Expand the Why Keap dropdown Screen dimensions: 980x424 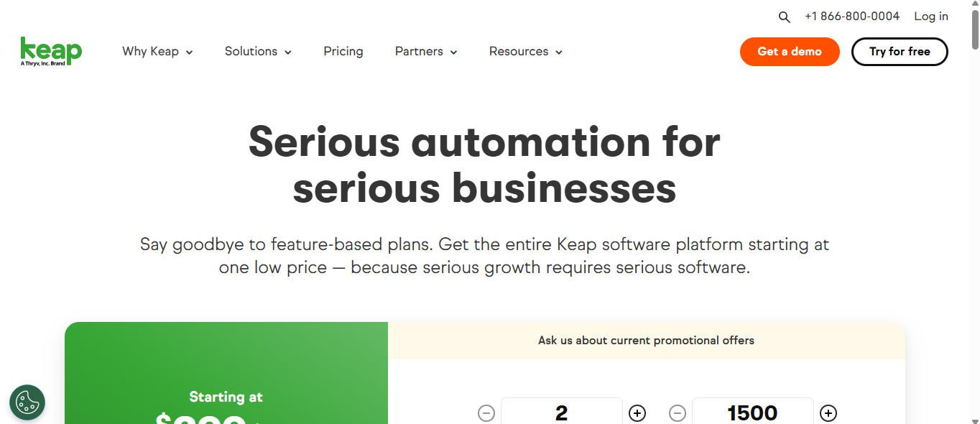click(157, 52)
